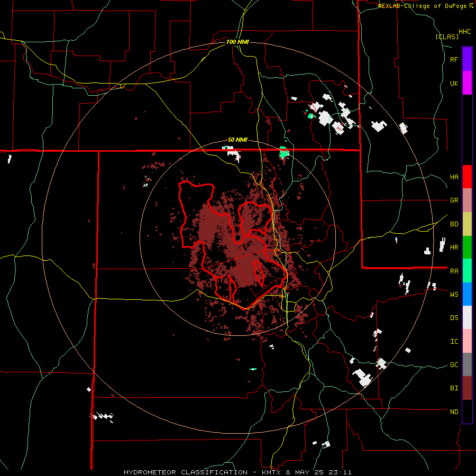Select the "RA" legend label
This screenshot has width=476, height=476.
coord(454,271)
